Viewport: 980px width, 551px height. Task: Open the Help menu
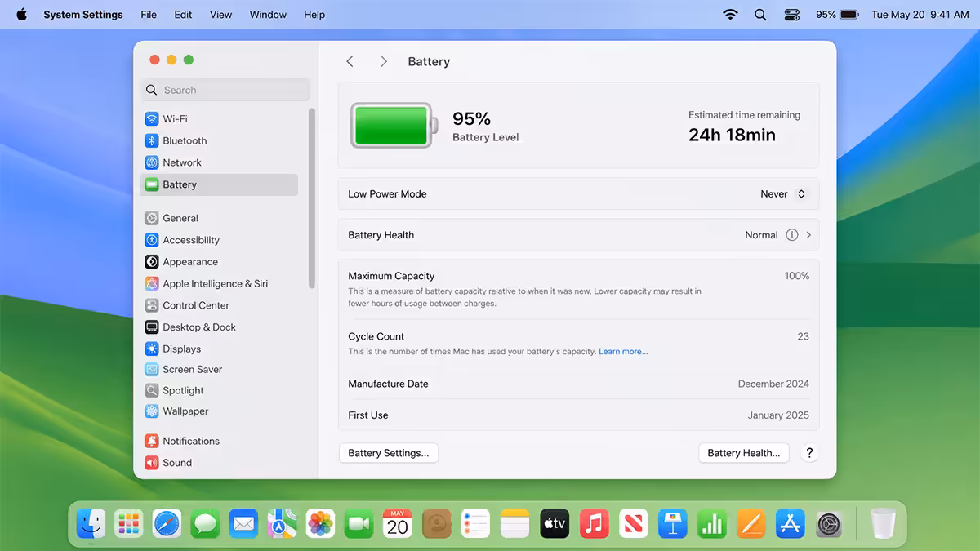click(x=314, y=15)
